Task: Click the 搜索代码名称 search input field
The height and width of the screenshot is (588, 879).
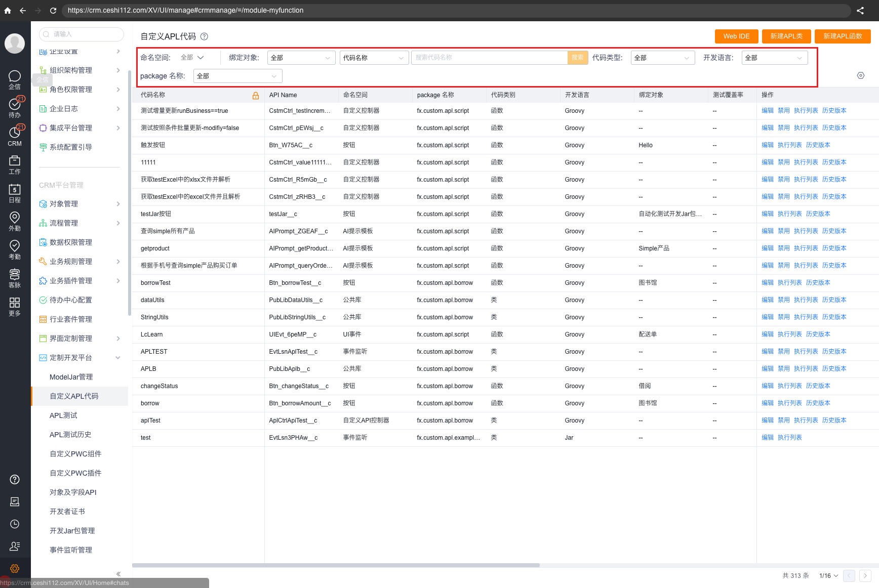Action: pyautogui.click(x=489, y=58)
